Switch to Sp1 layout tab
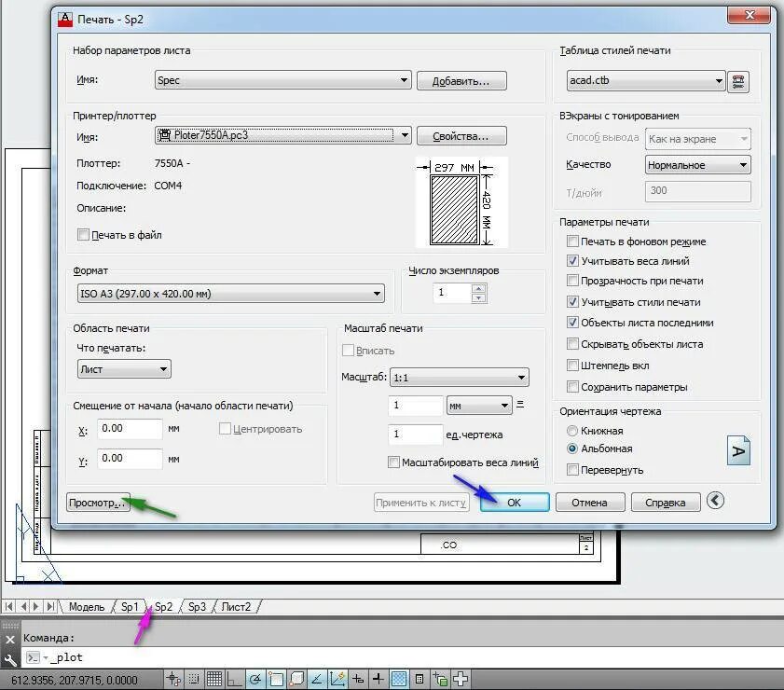The width and height of the screenshot is (784, 690). pos(130,606)
